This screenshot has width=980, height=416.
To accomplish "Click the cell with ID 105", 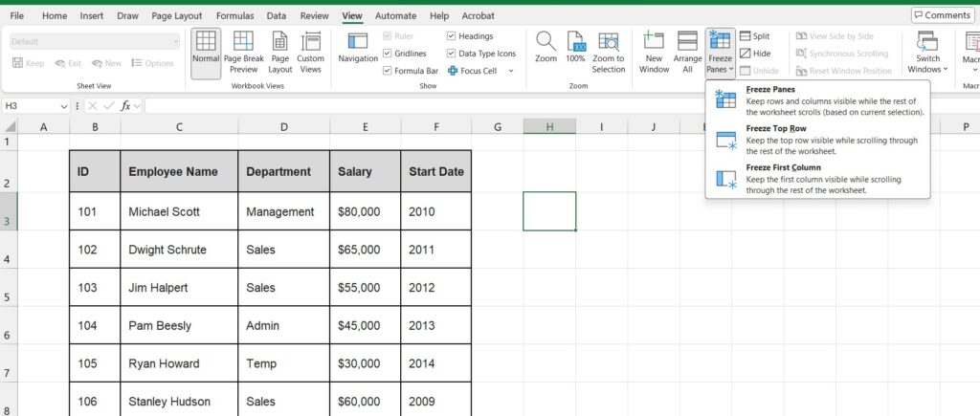I will click(x=95, y=363).
